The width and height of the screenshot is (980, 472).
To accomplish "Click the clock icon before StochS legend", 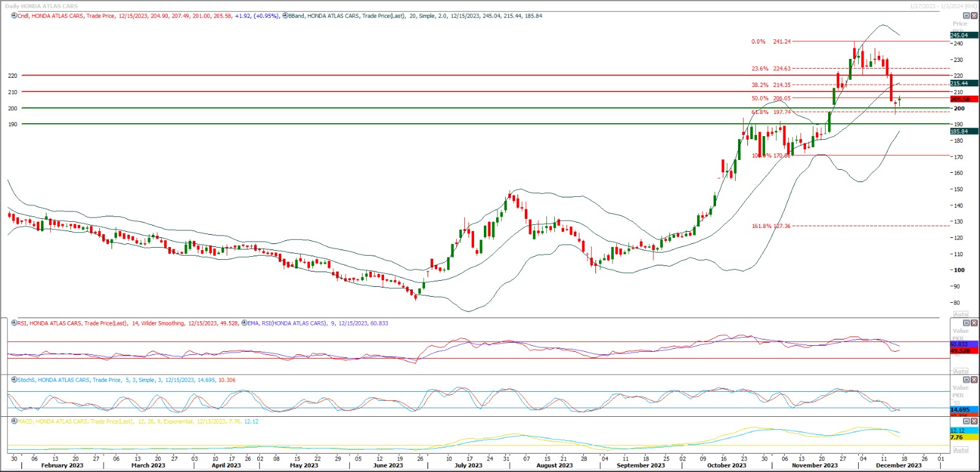I will click(14, 380).
